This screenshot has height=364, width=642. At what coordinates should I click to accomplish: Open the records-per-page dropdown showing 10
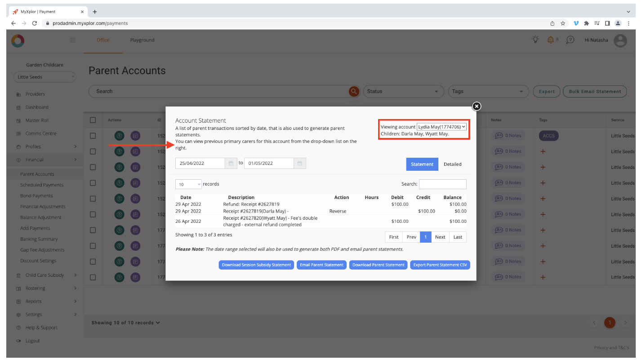click(188, 184)
